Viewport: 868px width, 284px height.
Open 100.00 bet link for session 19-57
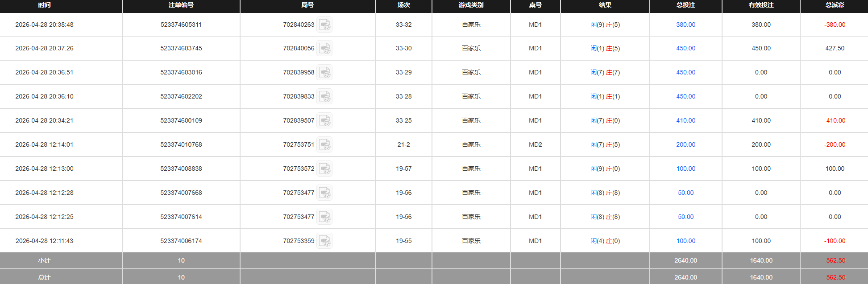click(685, 169)
